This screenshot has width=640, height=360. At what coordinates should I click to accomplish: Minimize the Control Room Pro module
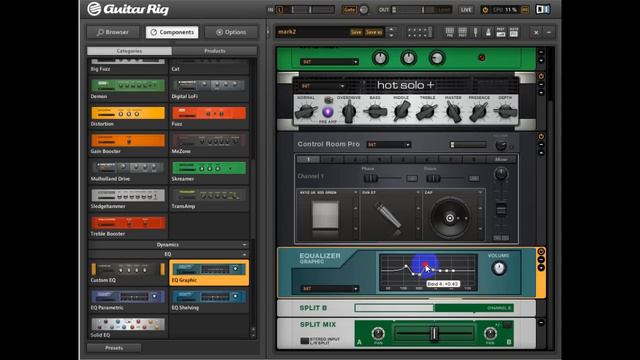[x=541, y=145]
